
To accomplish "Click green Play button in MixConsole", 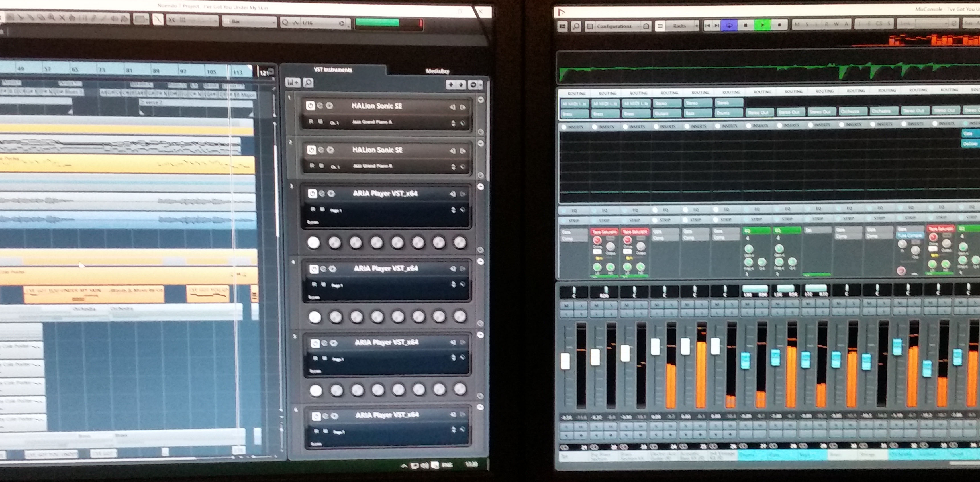I will point(762,25).
